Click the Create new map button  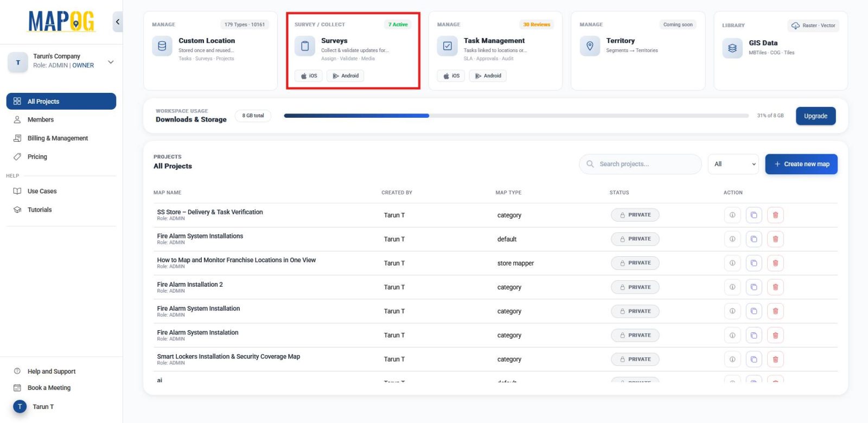pos(801,164)
